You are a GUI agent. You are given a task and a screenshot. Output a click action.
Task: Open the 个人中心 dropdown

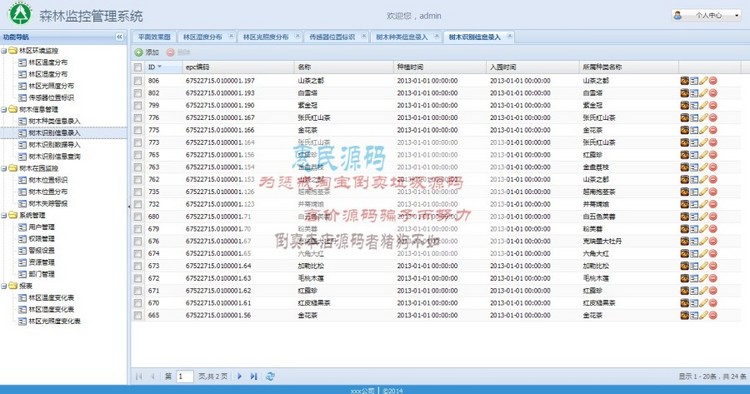[x=706, y=15]
